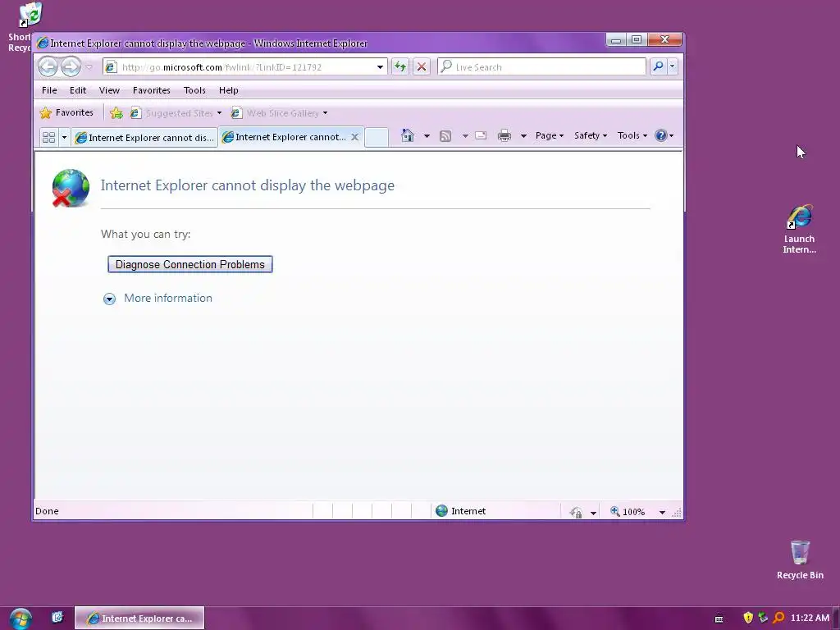
Task: Run search with the magnifier button
Action: [658, 66]
